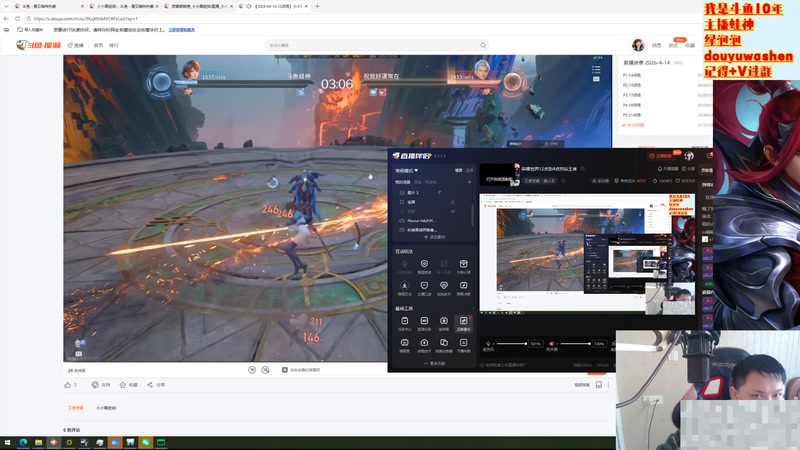
Task: Click the 添加素材 button in the source list
Action: tap(434, 237)
